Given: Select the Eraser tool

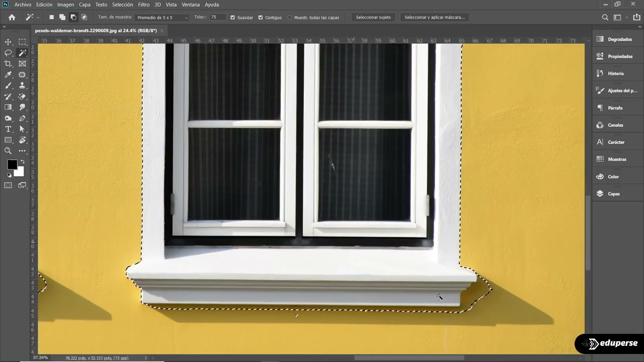Looking at the screenshot, I should (22, 97).
